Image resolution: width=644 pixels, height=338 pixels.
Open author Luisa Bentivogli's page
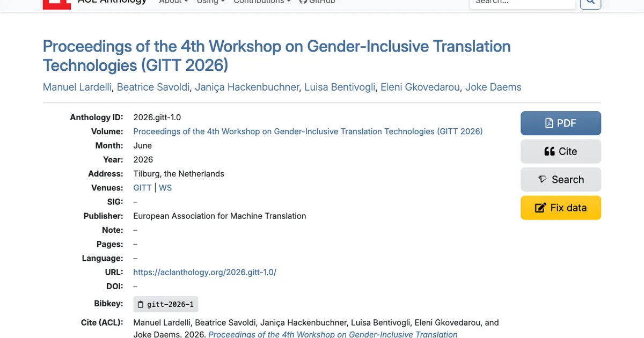(x=340, y=87)
